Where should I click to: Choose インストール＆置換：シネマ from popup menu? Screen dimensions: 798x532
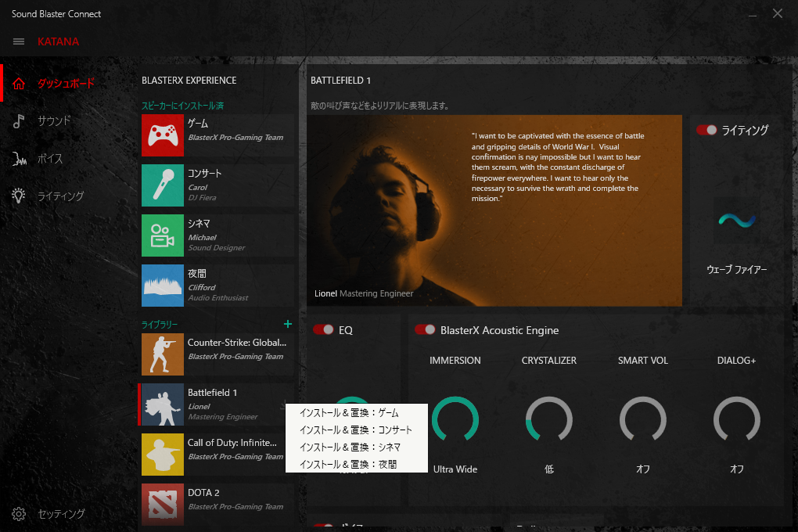(356, 448)
